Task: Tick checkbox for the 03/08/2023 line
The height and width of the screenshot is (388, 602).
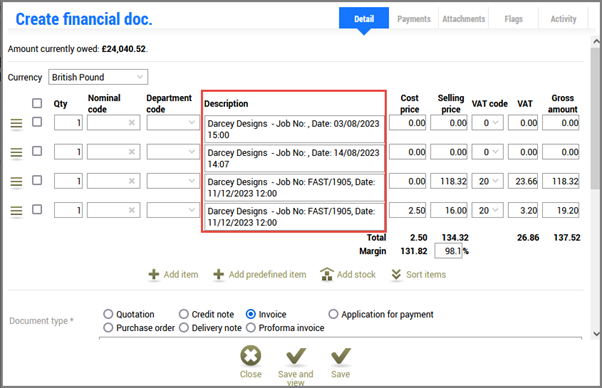Action: pyautogui.click(x=37, y=122)
